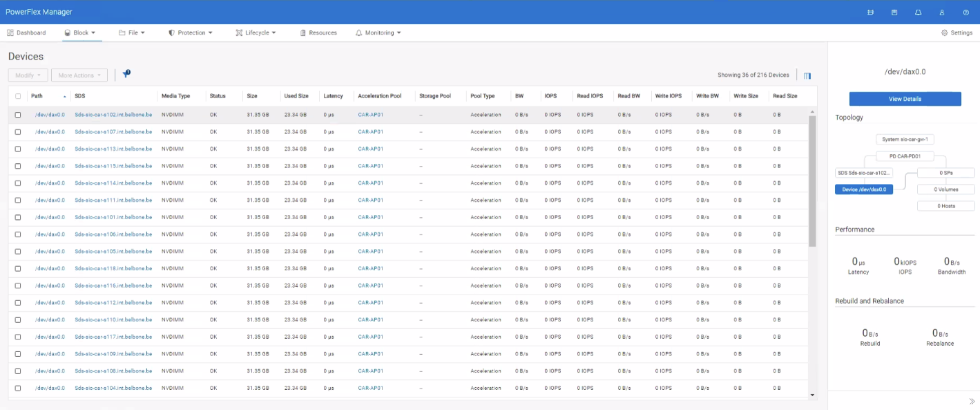980x410 pixels.
Task: Open the jobs queue icon in the top bar
Action: pyautogui.click(x=871, y=12)
